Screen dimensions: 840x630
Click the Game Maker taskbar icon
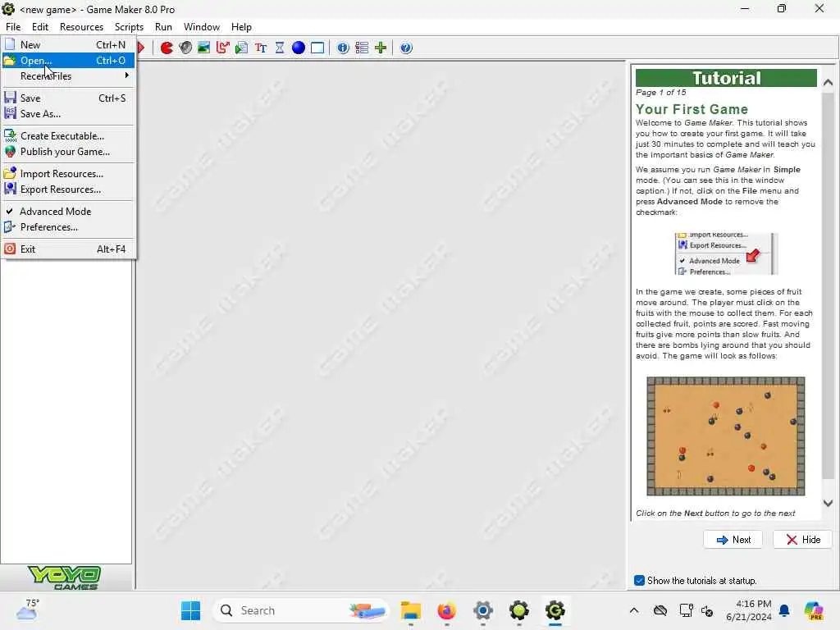tap(555, 610)
